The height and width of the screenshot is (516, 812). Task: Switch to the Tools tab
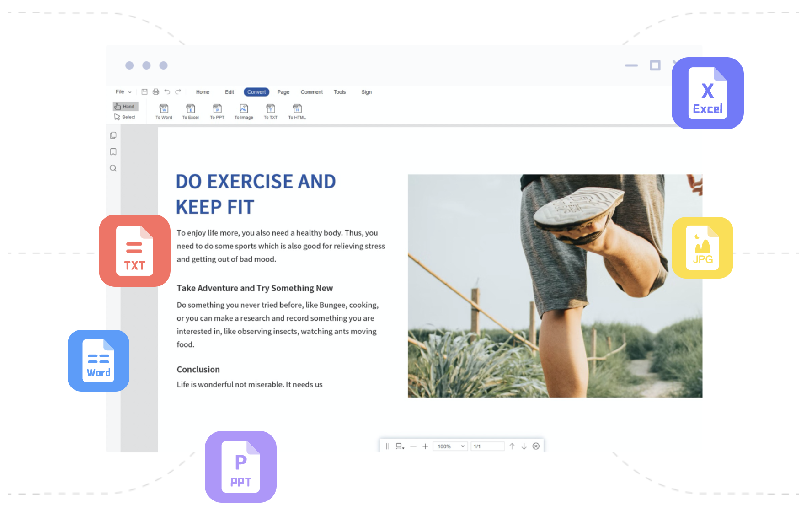pyautogui.click(x=340, y=92)
